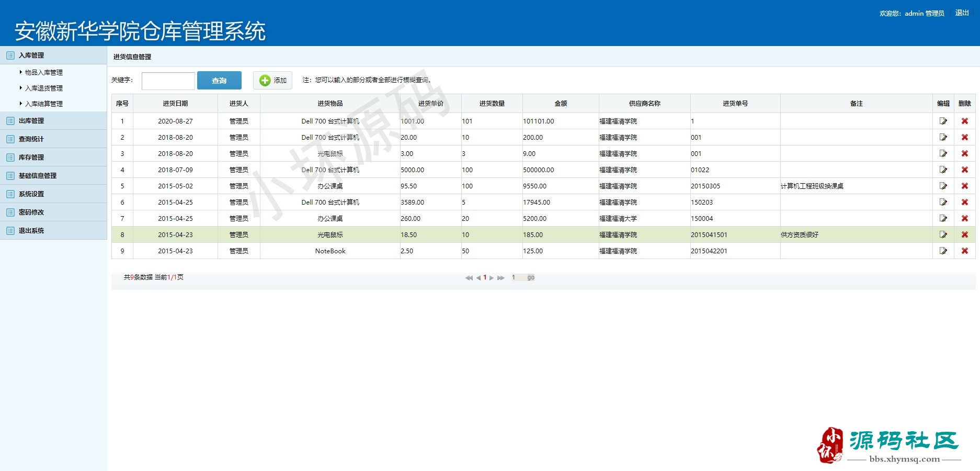Expand the 出库管理 sidebar section
Image resolution: width=980 pixels, height=471 pixels.
[x=31, y=121]
